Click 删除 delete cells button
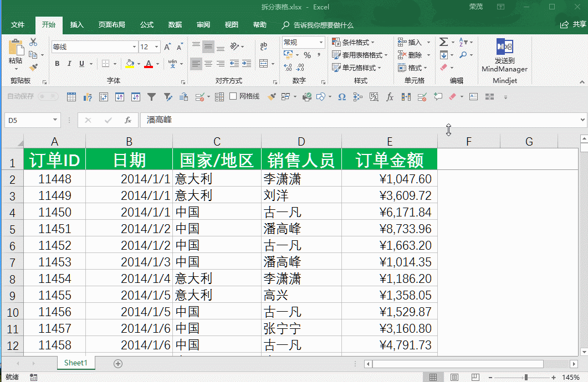 click(x=410, y=55)
